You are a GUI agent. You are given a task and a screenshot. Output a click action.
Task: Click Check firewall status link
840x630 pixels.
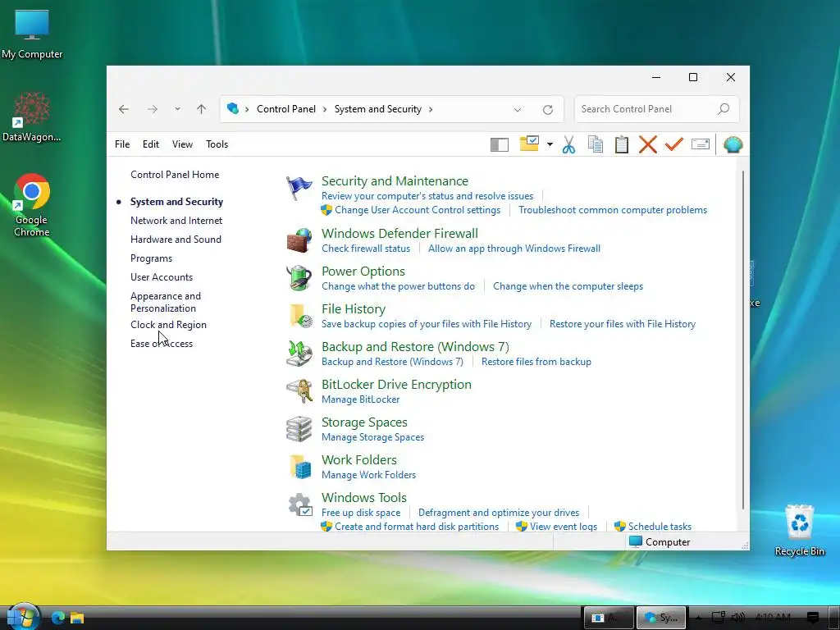[x=366, y=249]
